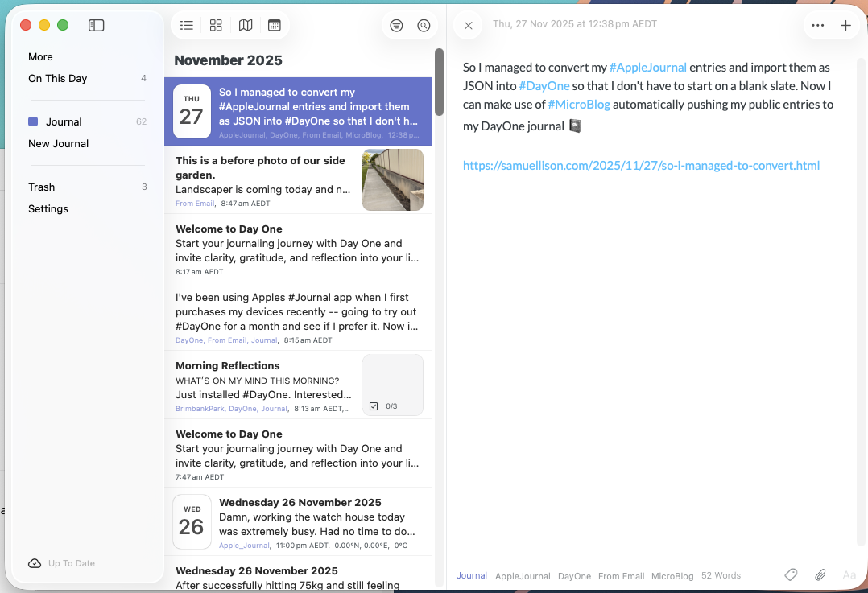Select On This Day in sidebar
The image size is (868, 593).
click(x=57, y=79)
